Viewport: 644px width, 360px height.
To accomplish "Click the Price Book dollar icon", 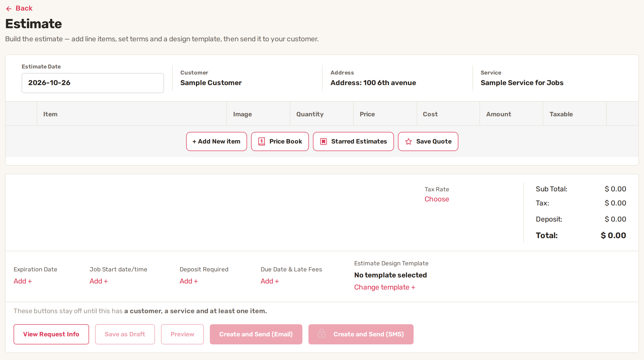I will tap(262, 141).
